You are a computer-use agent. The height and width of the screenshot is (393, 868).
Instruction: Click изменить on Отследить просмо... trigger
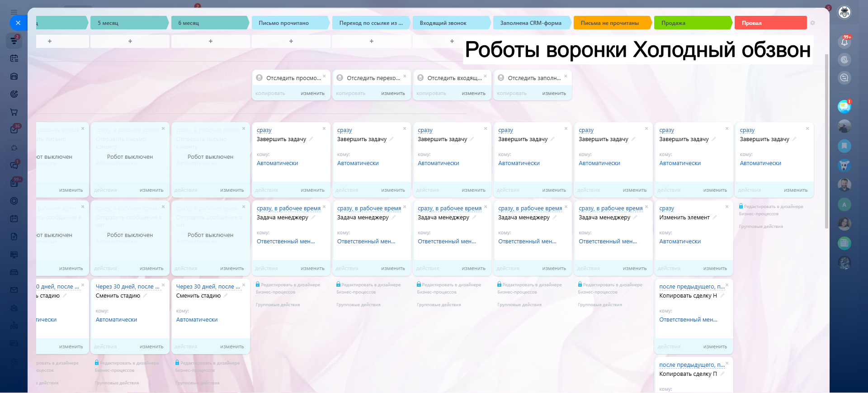312,94
